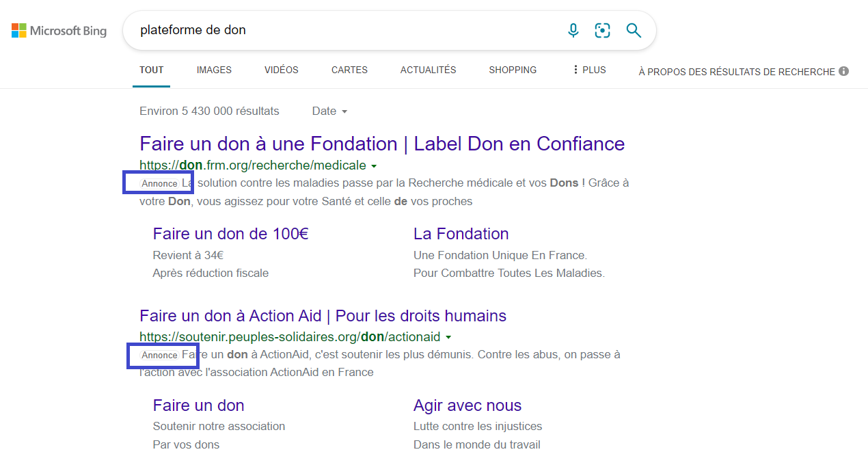The image size is (868, 454).
Task: Switch to the Images tab
Action: click(214, 70)
